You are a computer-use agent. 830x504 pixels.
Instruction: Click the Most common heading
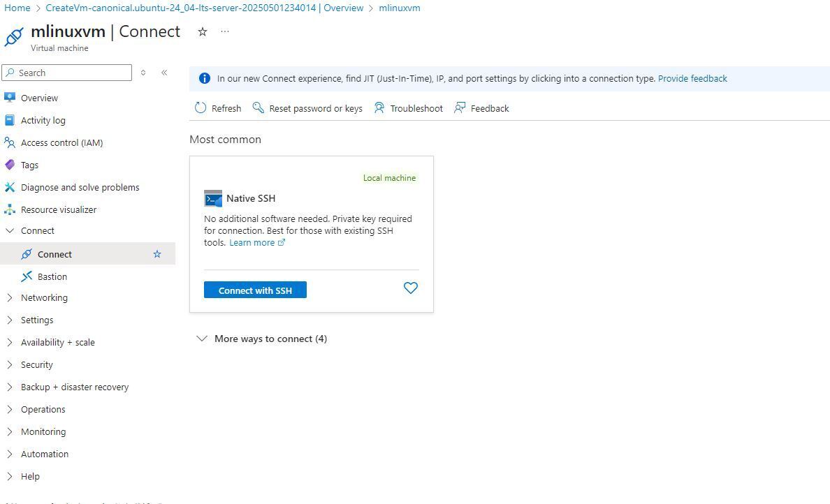coord(225,139)
